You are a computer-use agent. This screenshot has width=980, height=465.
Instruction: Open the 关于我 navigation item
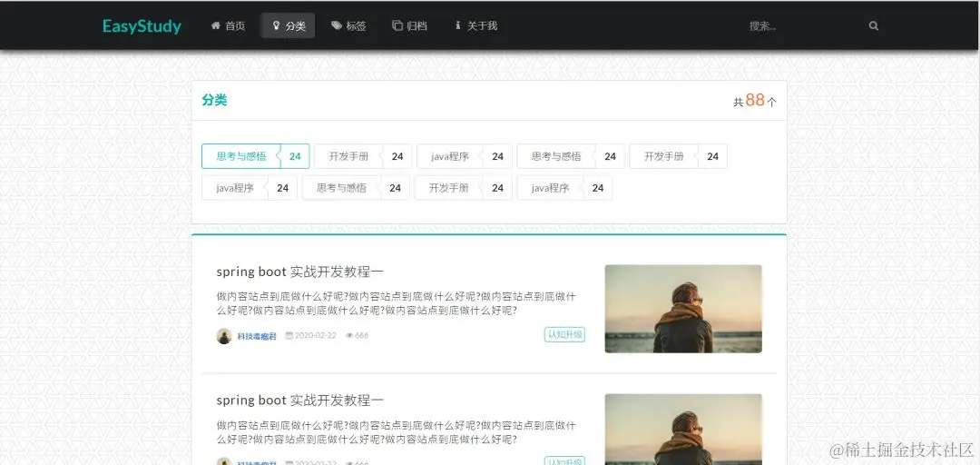(476, 25)
